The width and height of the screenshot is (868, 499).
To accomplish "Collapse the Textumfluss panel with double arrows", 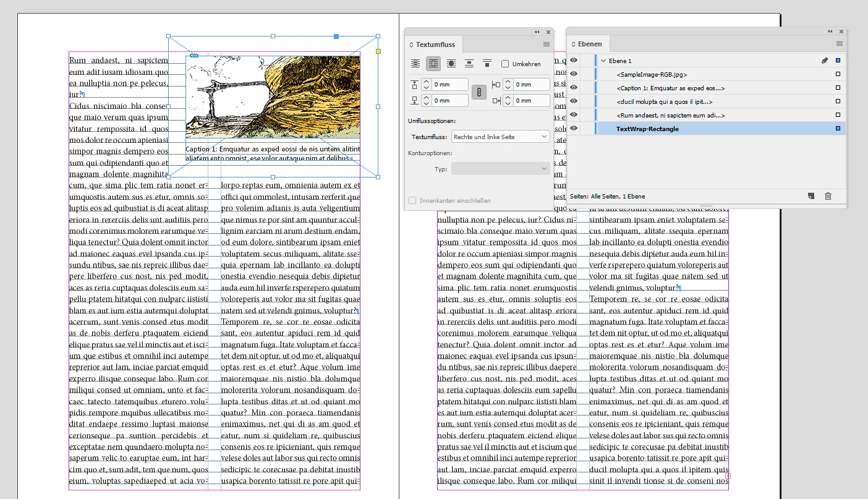I will 537,32.
